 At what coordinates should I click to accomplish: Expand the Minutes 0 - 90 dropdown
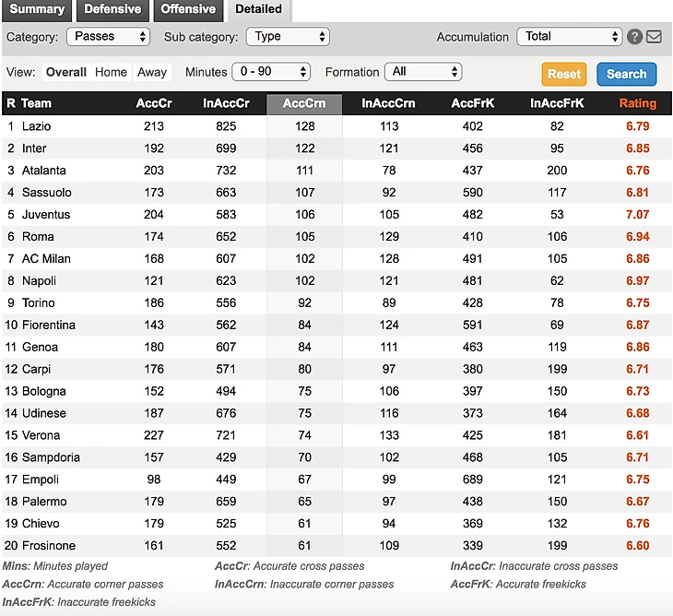coord(271,72)
